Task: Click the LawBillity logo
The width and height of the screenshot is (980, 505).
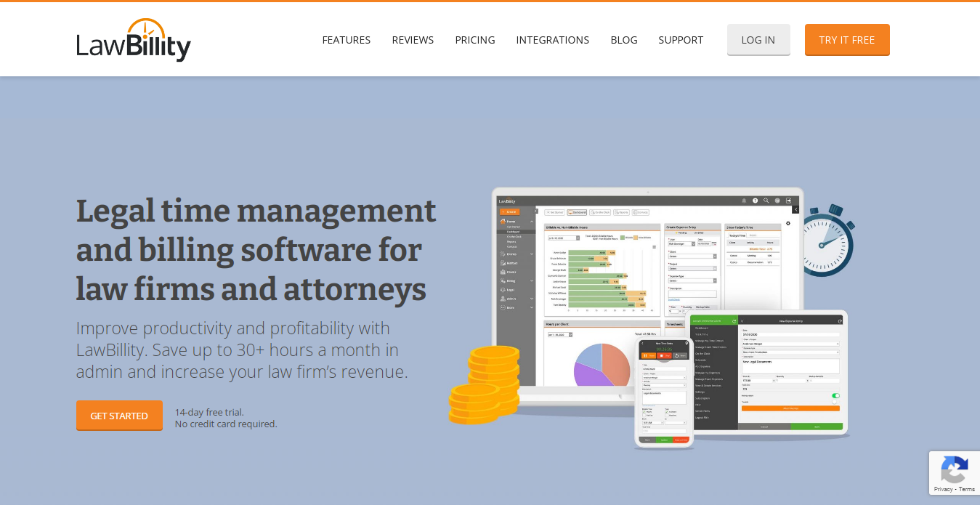Action: coord(134,40)
